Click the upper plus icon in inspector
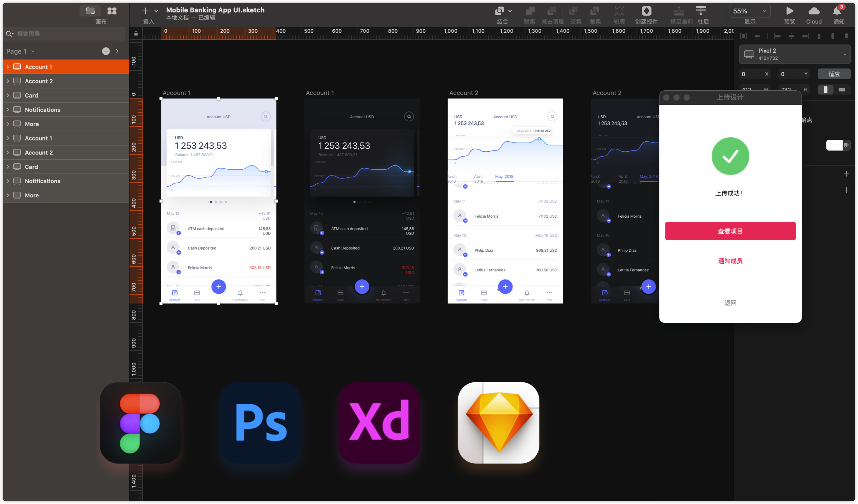 (846, 174)
